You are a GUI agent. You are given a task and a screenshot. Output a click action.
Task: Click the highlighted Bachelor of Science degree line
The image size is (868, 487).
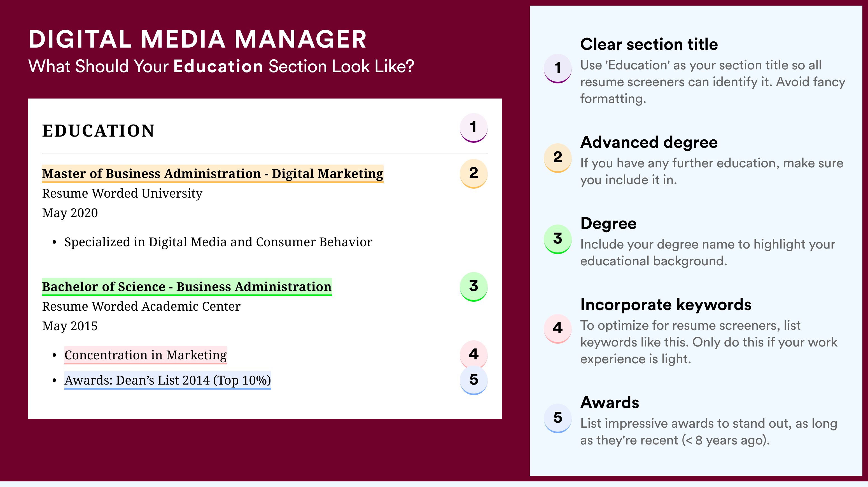pos(187,287)
